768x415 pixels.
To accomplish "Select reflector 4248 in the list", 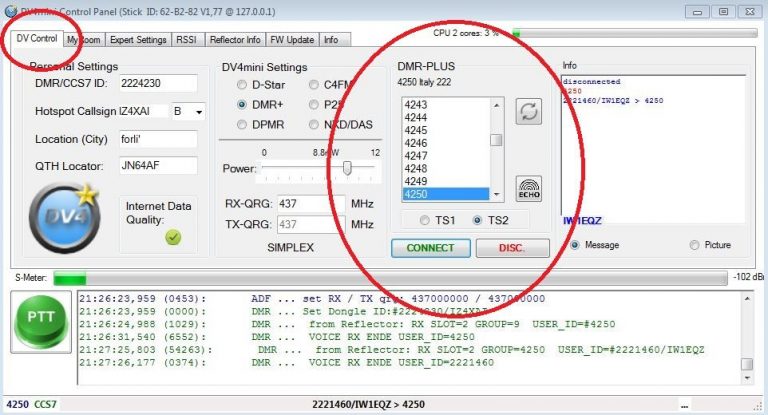I will pyautogui.click(x=446, y=168).
